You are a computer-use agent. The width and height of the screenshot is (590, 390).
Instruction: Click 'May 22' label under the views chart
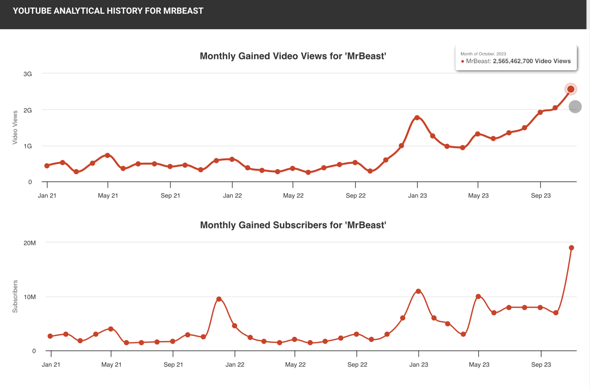293,196
